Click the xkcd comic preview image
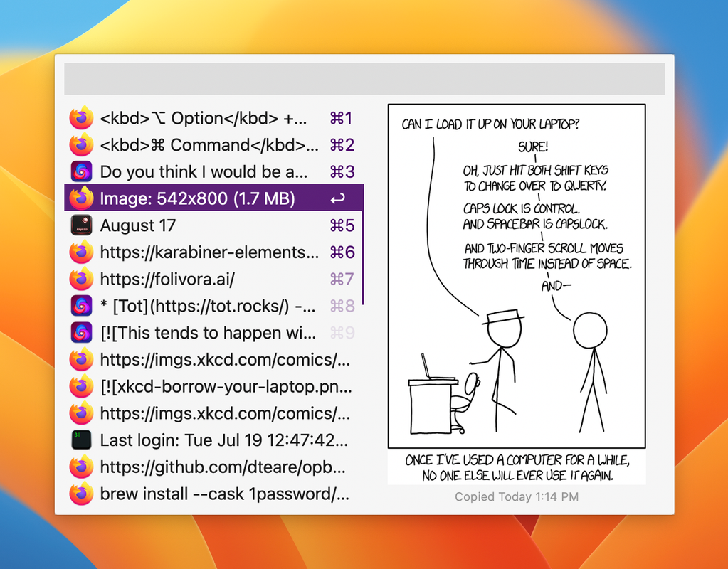The height and width of the screenshot is (569, 728). click(x=516, y=294)
